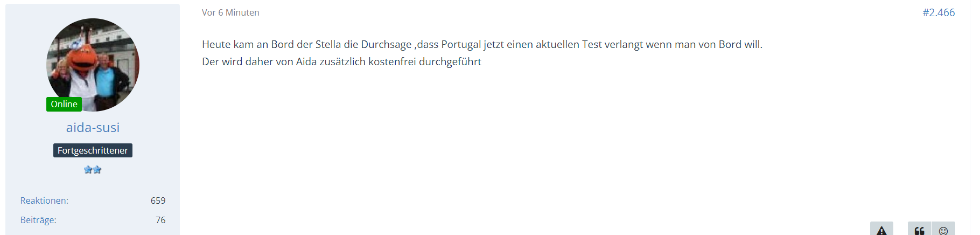Image resolution: width=980 pixels, height=235 pixels.
Task: Open aida-susi's profile picture
Action: pos(93,62)
